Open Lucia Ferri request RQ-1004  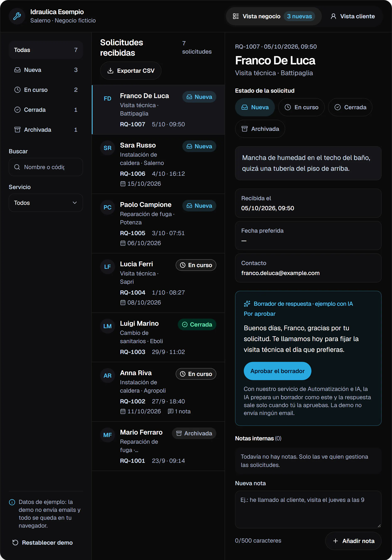click(x=158, y=283)
